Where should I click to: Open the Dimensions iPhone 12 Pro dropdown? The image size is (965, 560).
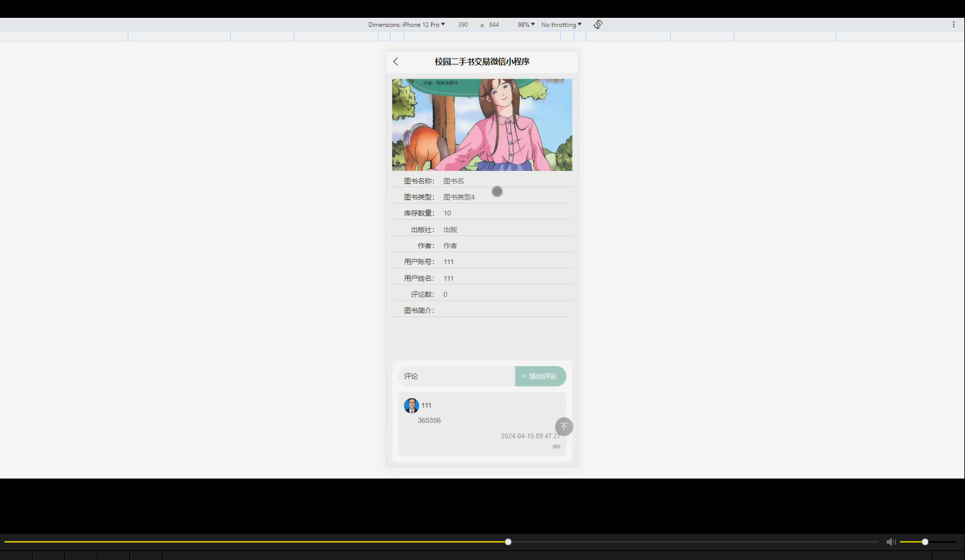pos(406,25)
